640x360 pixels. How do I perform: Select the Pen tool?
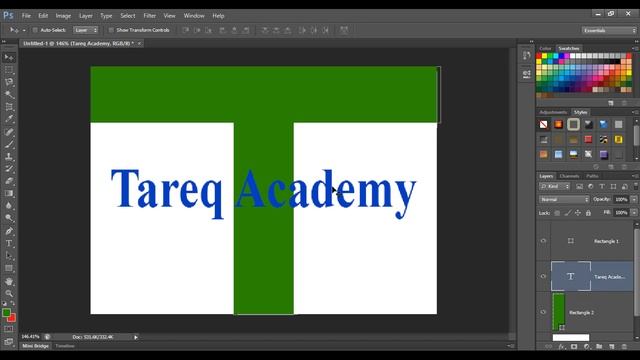point(9,231)
